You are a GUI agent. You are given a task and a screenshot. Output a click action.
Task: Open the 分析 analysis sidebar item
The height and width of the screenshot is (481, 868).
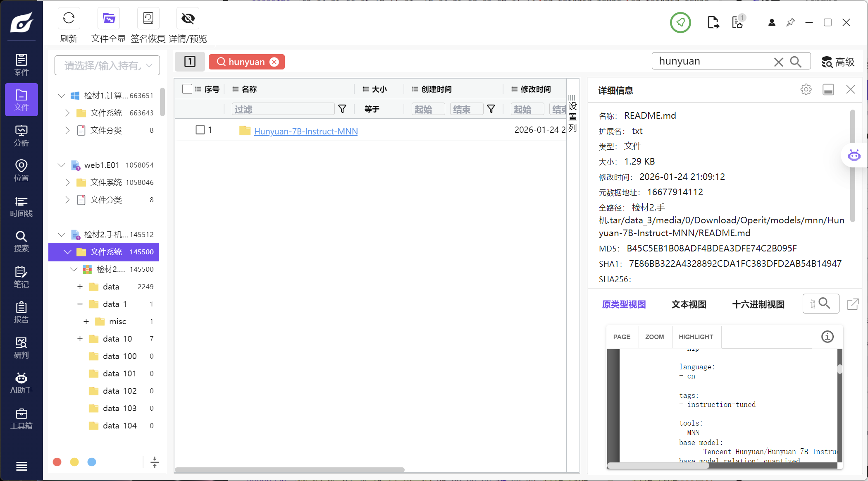click(21, 136)
